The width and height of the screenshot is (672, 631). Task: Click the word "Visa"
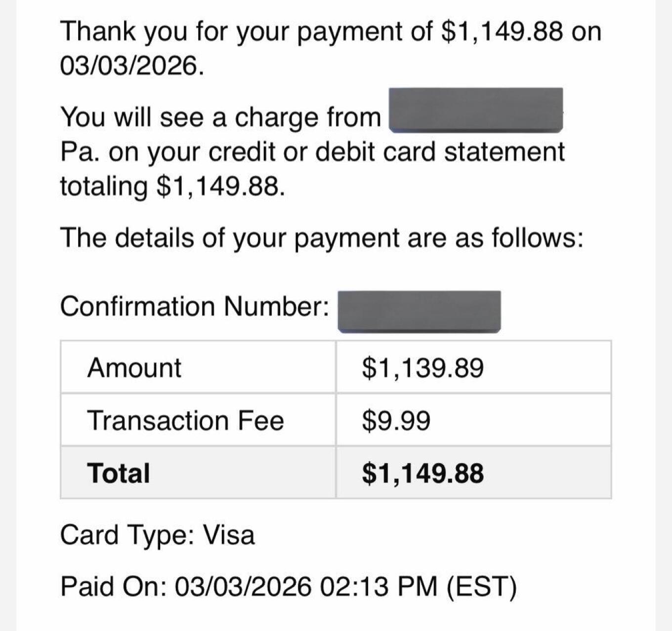point(229,535)
